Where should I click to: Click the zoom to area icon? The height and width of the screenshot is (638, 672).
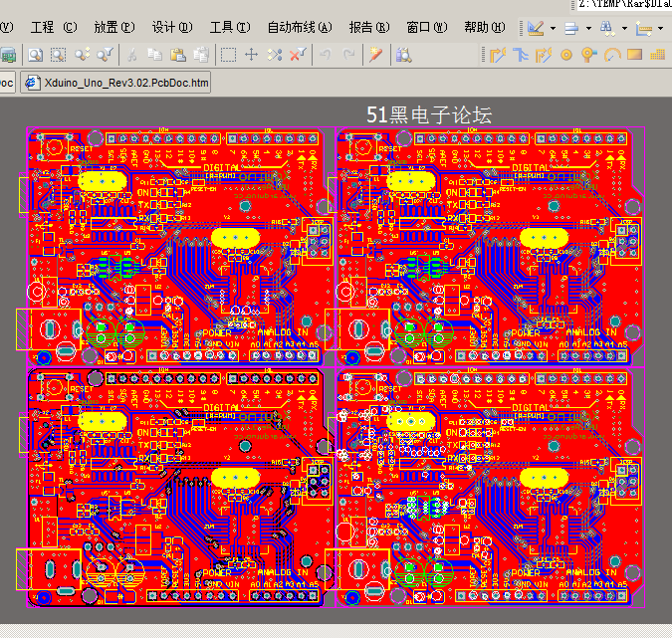[x=59, y=55]
